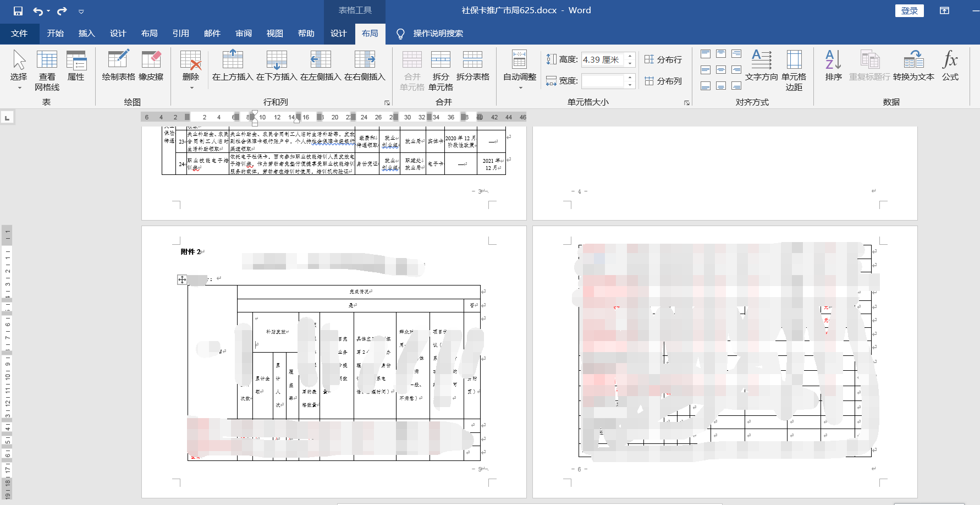This screenshot has height=505, width=980.
Task: Click the Save icon in the quick access toolbar
Action: pos(18,11)
